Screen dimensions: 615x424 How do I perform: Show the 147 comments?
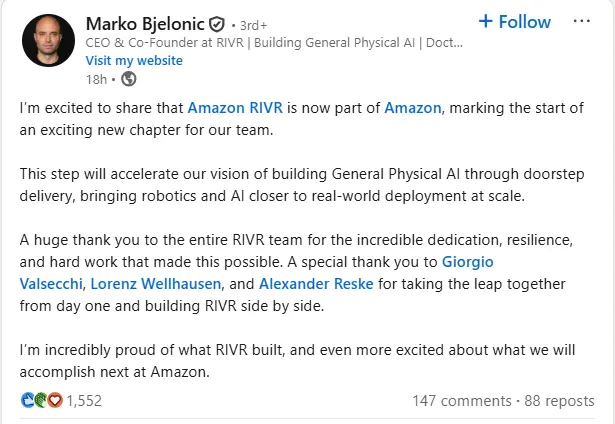pyautogui.click(x=460, y=400)
